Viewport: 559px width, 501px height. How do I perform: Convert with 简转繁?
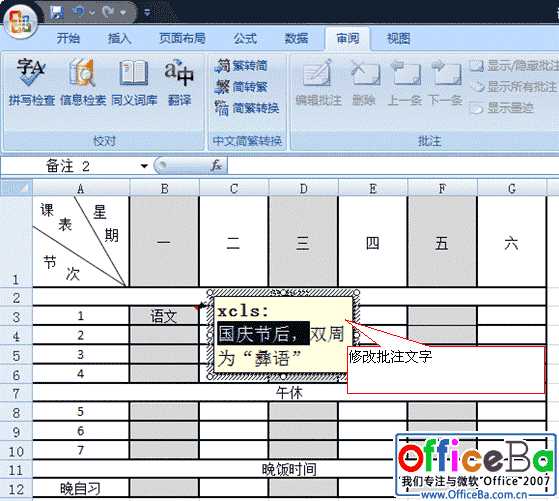point(241,87)
